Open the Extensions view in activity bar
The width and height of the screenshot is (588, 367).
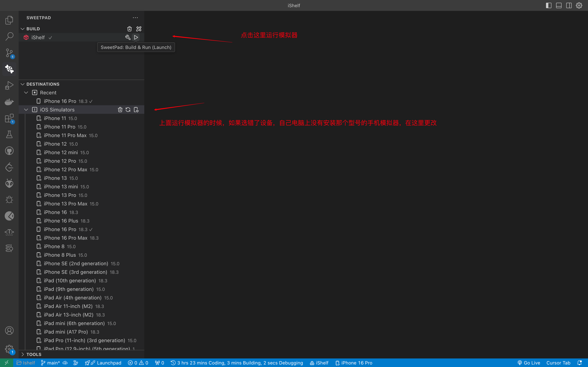9,118
